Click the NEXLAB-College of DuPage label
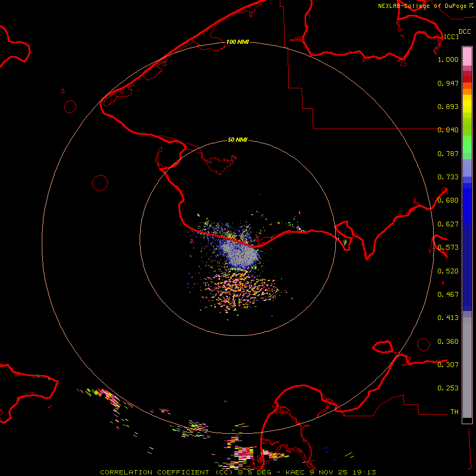The width and height of the screenshot is (476, 476). 422,6
